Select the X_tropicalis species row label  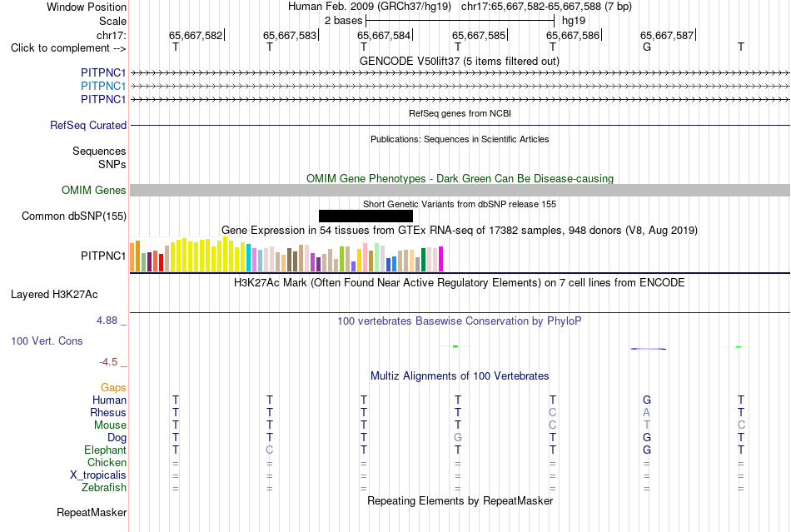point(98,475)
